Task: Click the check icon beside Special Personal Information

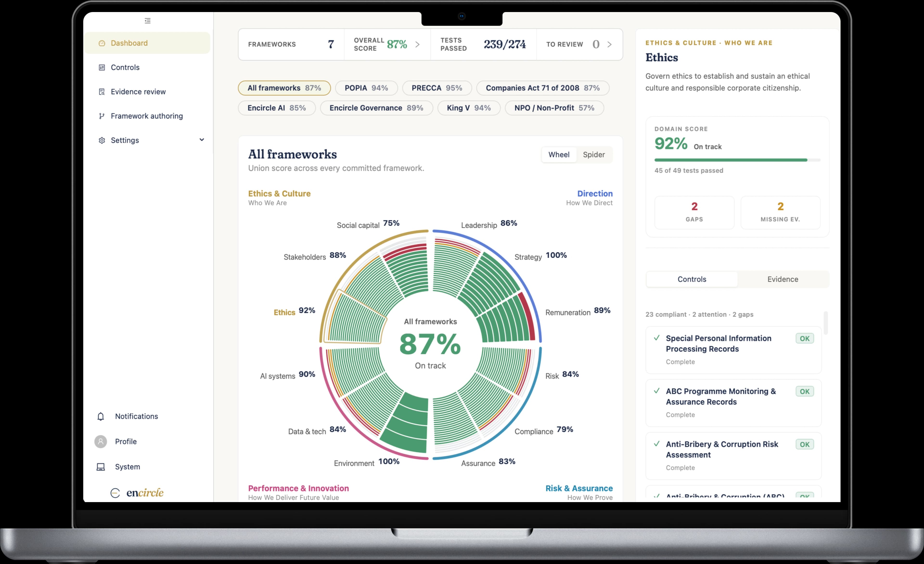Action: tap(657, 338)
